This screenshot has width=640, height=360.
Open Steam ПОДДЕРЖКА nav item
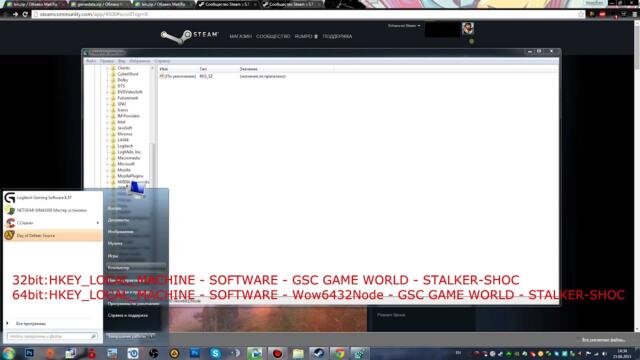[337, 36]
